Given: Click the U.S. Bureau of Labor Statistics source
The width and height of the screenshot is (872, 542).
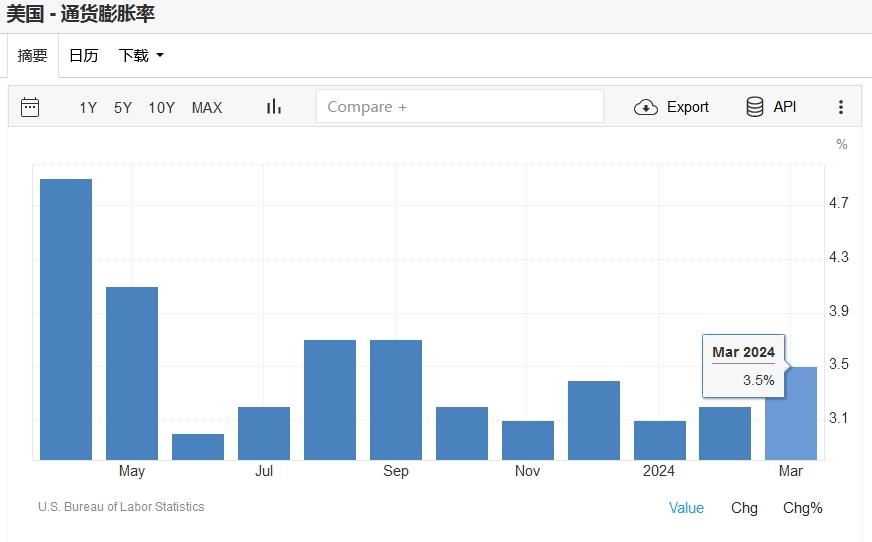Looking at the screenshot, I should coord(121,507).
